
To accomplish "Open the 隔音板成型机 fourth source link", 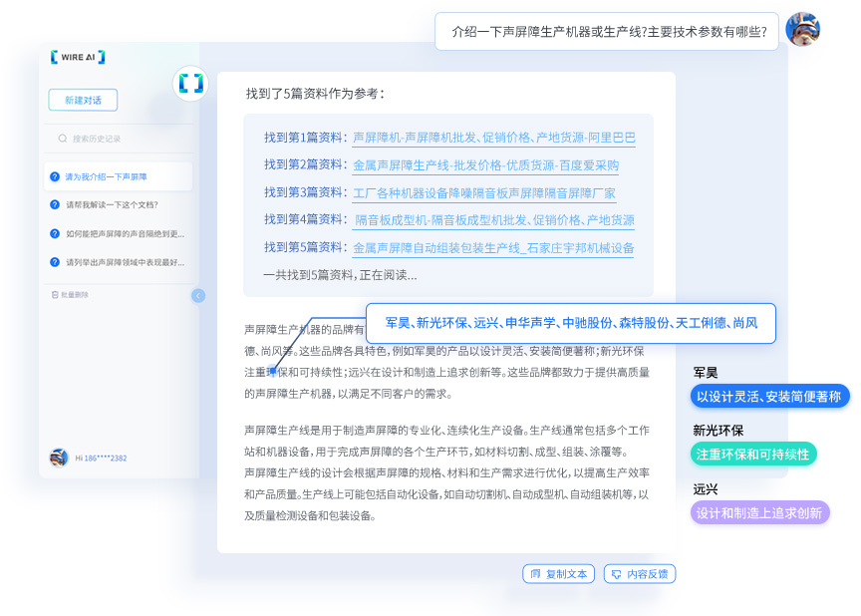I will click(494, 220).
